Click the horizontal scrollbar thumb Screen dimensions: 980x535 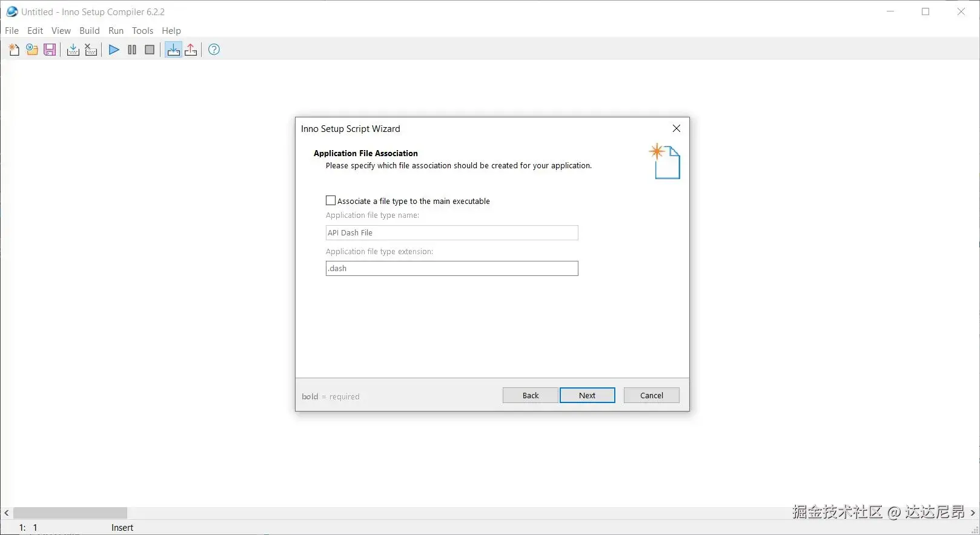tap(70, 513)
